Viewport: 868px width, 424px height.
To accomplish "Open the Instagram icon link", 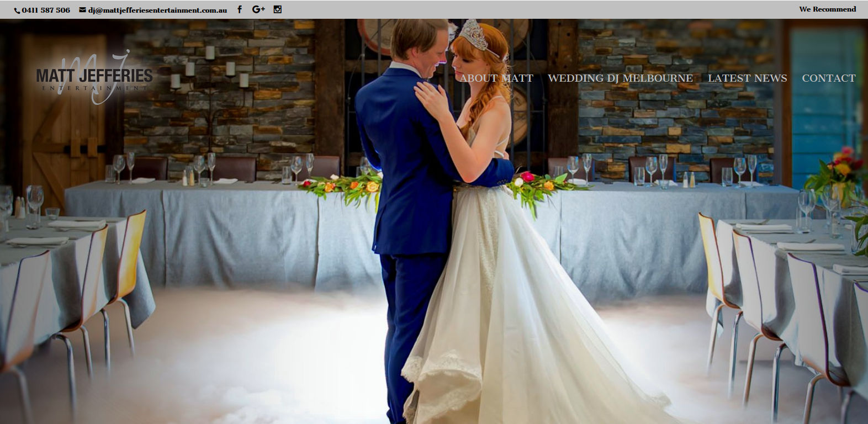I will click(x=278, y=9).
